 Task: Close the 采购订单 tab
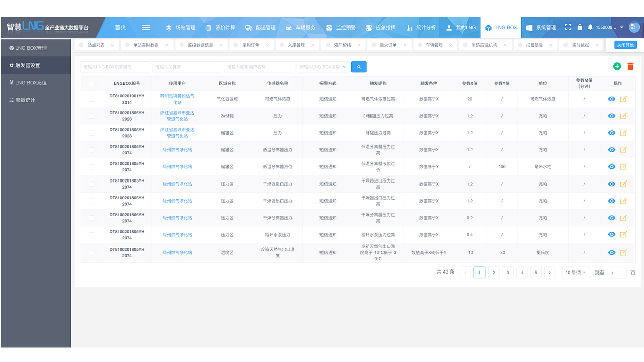[267, 45]
